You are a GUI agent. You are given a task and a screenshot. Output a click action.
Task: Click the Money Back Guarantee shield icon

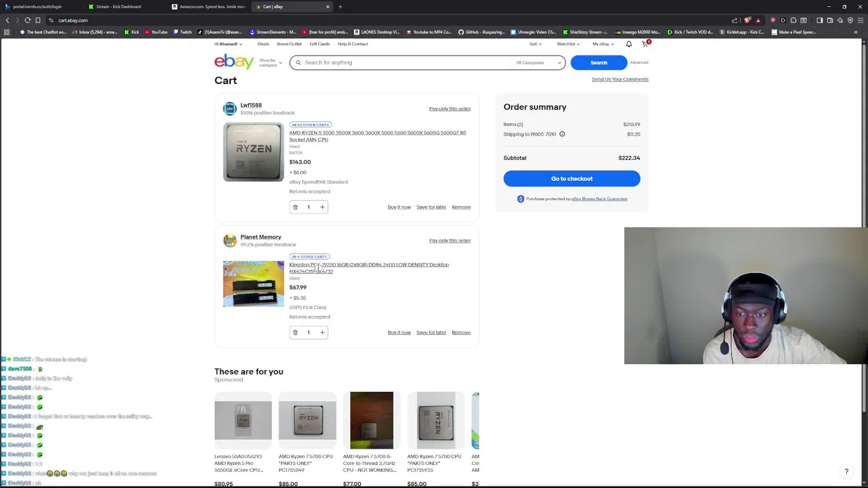coord(520,199)
